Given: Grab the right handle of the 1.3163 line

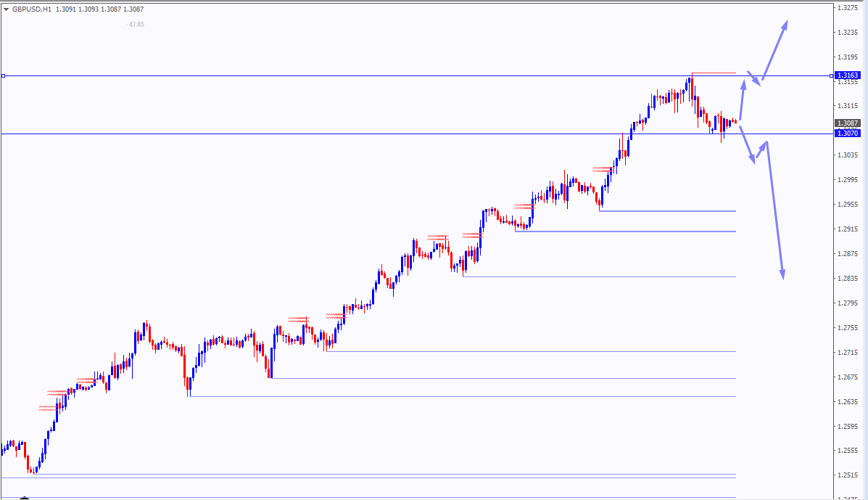Looking at the screenshot, I should (x=831, y=76).
